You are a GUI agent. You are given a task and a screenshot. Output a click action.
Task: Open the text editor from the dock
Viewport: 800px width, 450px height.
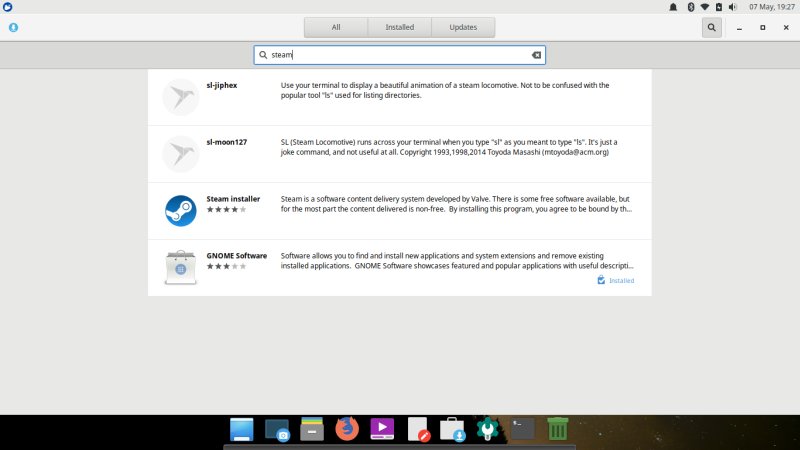[x=418, y=429]
